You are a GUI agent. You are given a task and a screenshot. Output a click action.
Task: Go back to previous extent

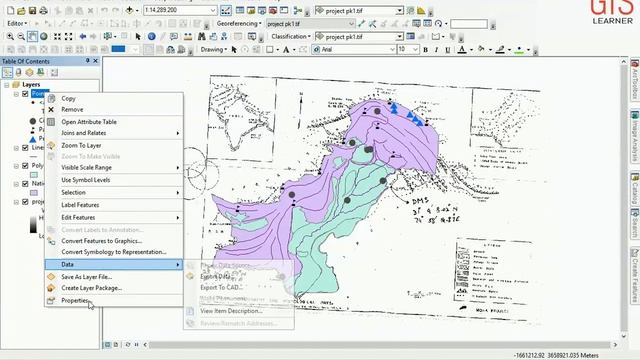point(82,37)
